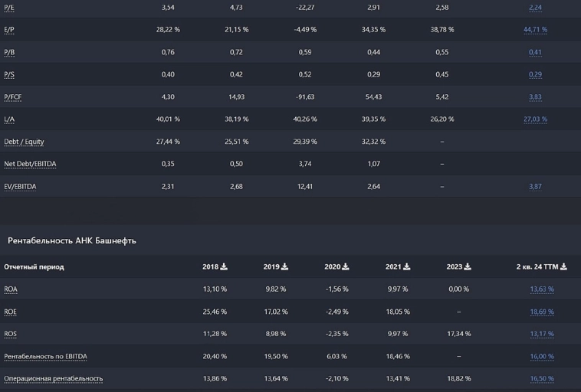This screenshot has height=392, width=581.
Task: Download the 2 кв. 24 TTM report
Action: (x=563, y=267)
